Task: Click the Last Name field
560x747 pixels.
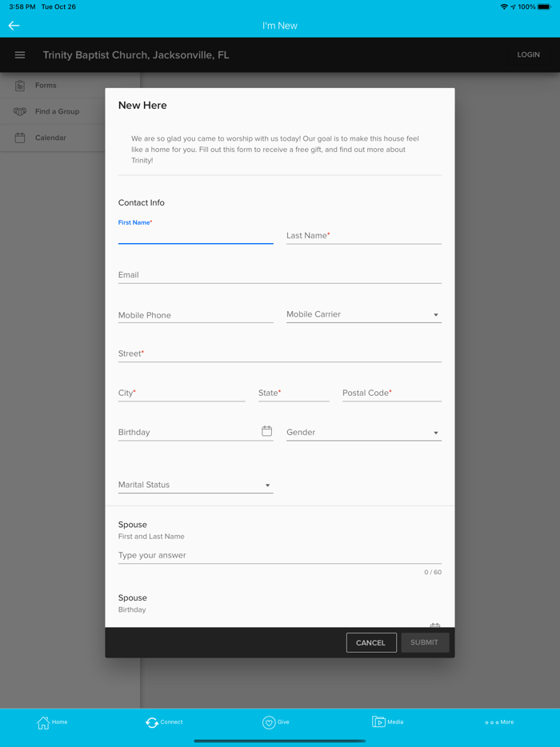Action: click(x=364, y=235)
